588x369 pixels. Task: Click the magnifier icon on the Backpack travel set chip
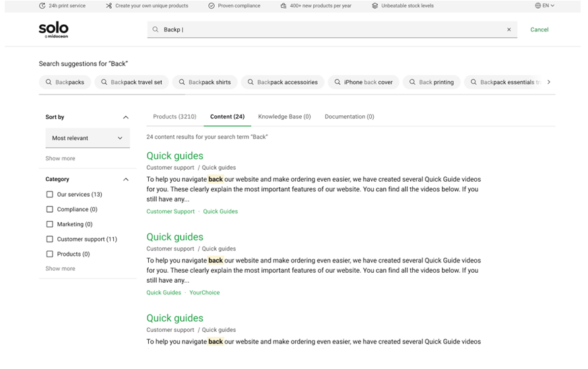[x=104, y=82]
